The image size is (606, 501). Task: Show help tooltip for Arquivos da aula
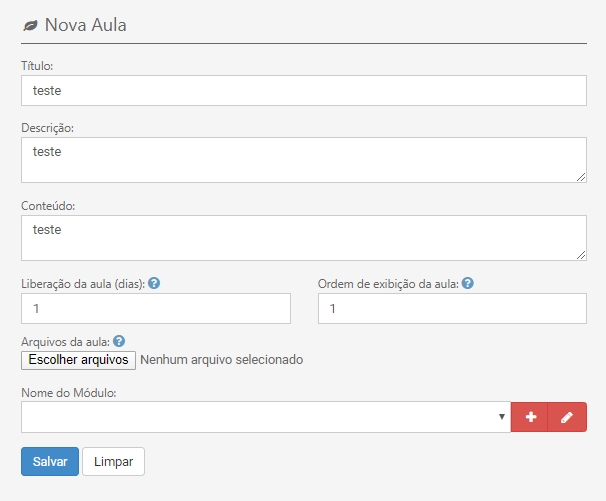(119, 341)
